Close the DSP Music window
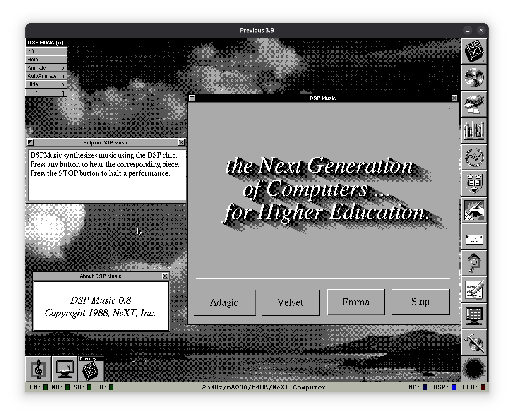 click(454, 98)
